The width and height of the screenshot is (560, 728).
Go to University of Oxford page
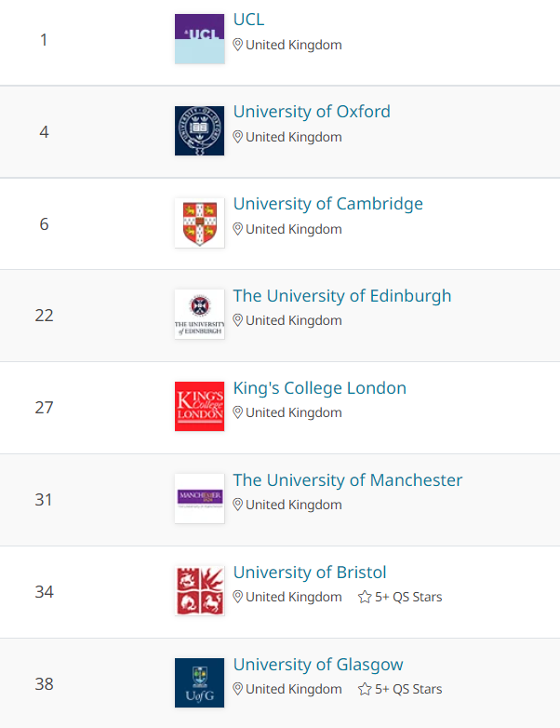tap(312, 112)
